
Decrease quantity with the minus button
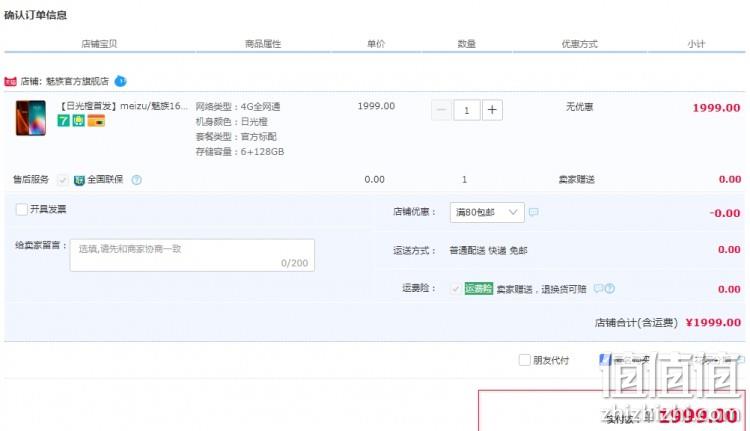441,110
